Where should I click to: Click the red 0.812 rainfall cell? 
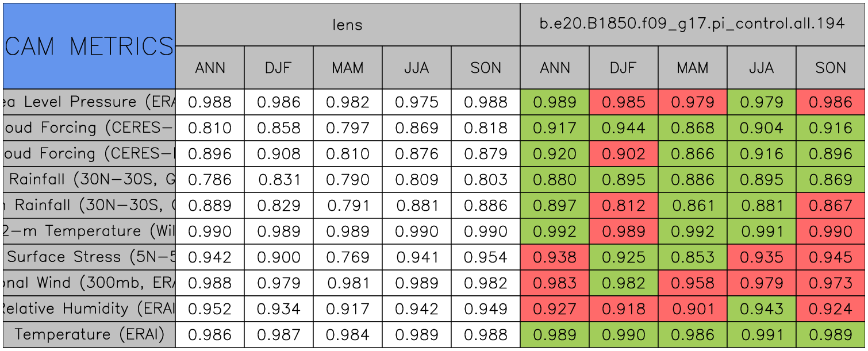623,206
